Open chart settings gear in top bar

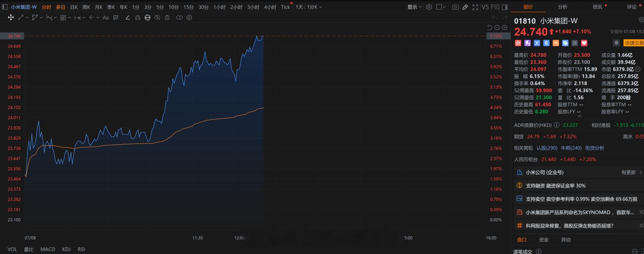[x=429, y=7]
